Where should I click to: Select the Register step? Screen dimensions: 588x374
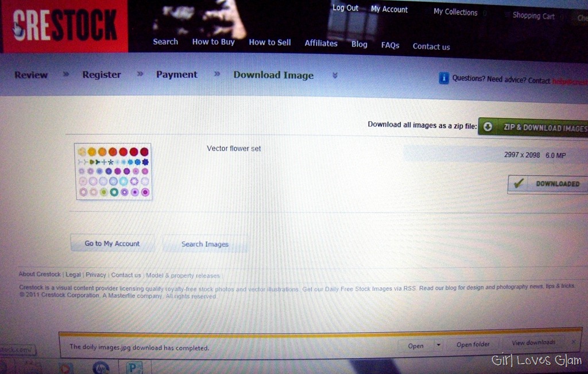tap(102, 75)
